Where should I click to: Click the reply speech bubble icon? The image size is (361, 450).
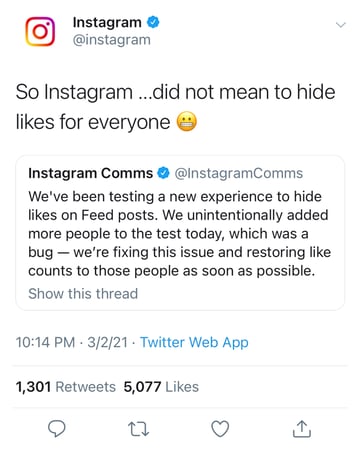point(57,428)
